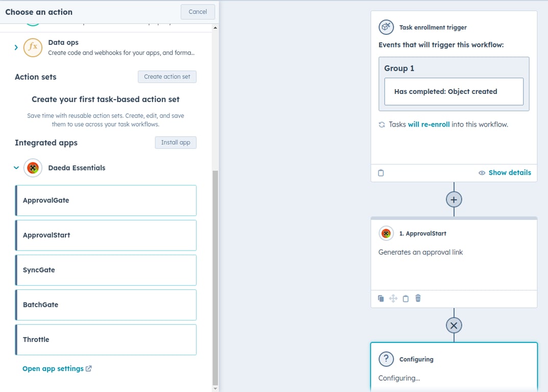Open the Configuring placeholder action
Viewport: 548px width, 392px height.
tap(454, 366)
